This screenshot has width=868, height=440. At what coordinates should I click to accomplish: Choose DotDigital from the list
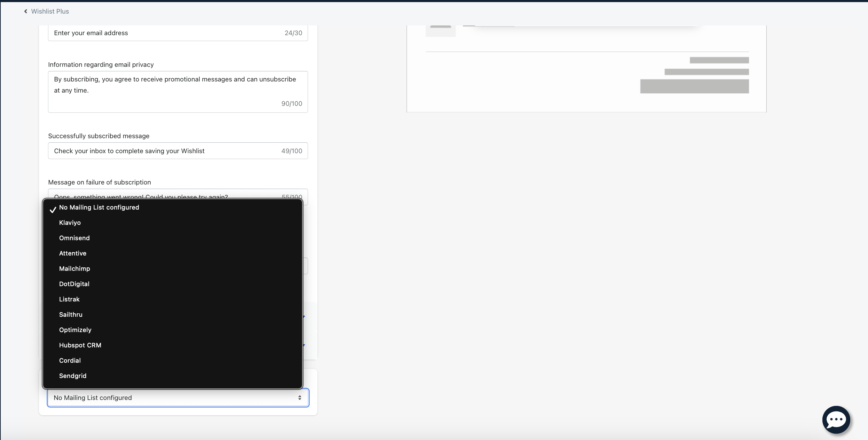pyautogui.click(x=74, y=284)
